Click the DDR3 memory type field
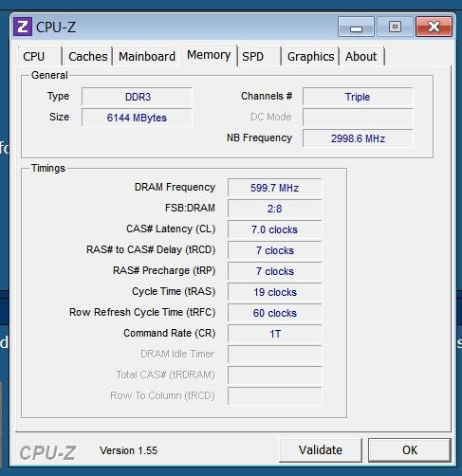This screenshot has height=476, width=462. click(x=137, y=97)
